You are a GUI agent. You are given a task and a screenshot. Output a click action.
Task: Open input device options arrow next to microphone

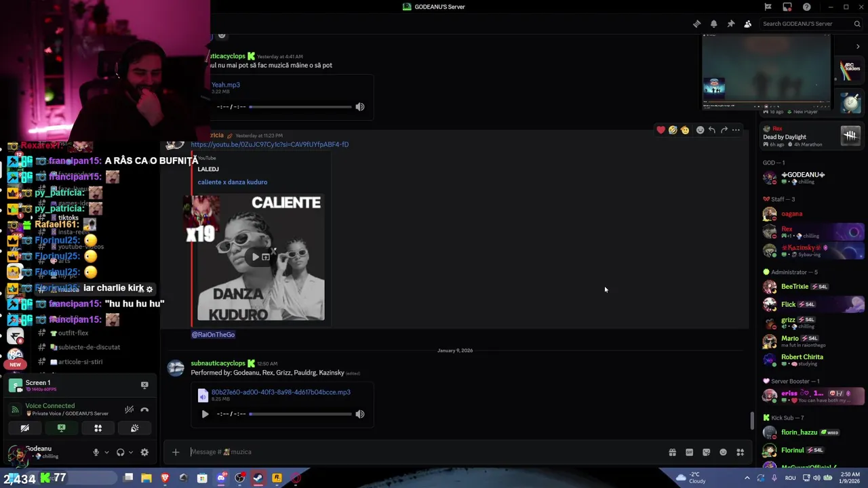point(106,452)
